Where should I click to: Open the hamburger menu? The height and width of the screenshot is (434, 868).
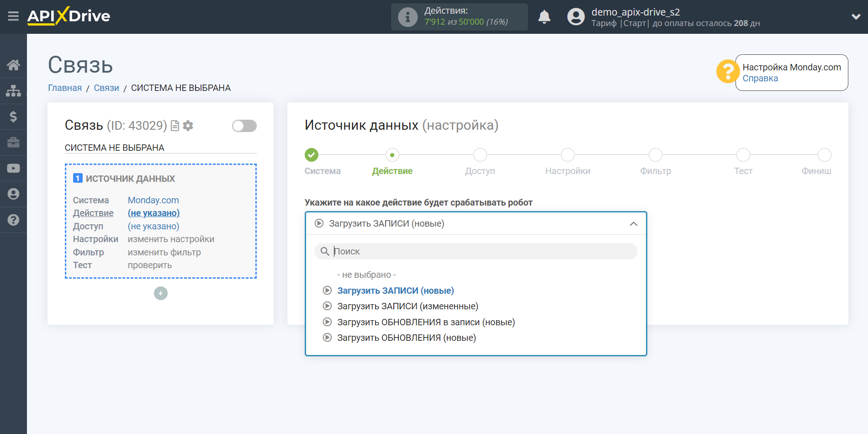13,16
